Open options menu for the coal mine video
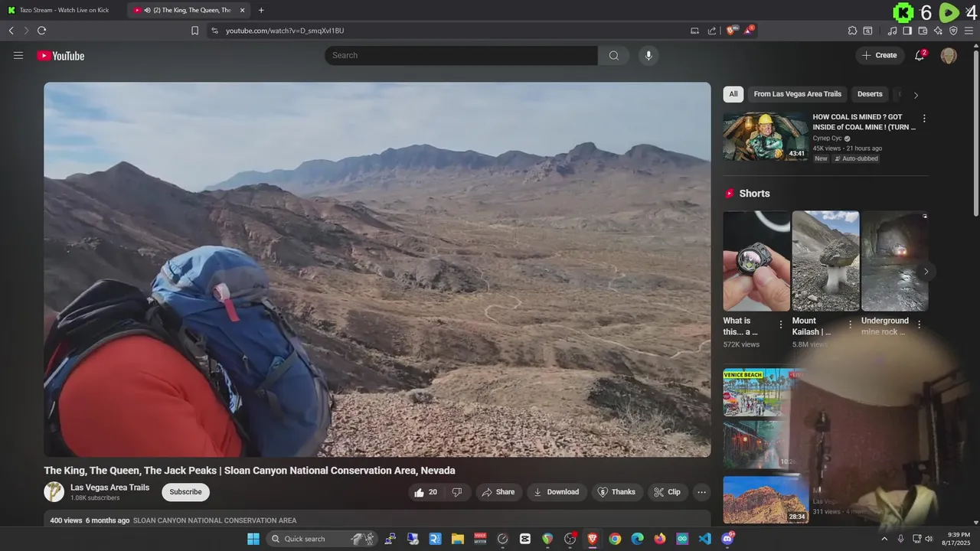 coord(924,119)
